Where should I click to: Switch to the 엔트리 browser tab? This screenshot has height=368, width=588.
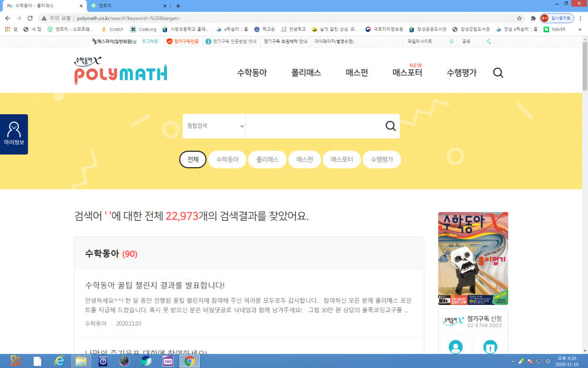[x=128, y=6]
